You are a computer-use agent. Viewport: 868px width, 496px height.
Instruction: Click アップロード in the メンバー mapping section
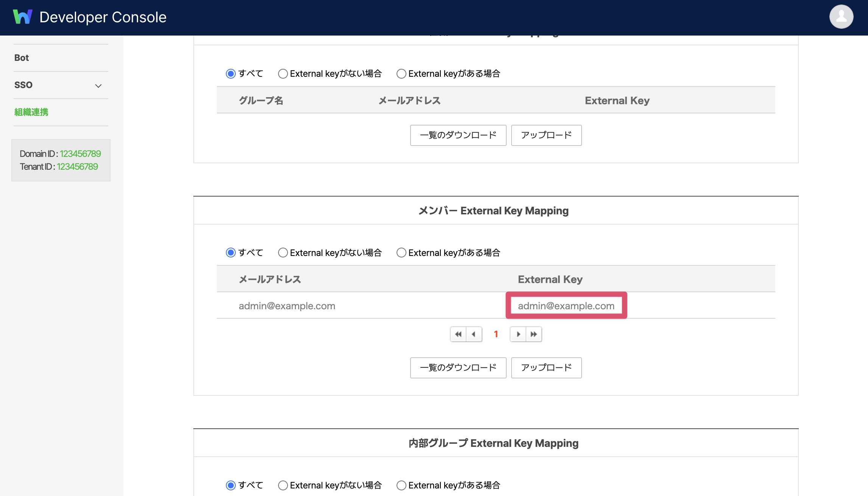(546, 368)
